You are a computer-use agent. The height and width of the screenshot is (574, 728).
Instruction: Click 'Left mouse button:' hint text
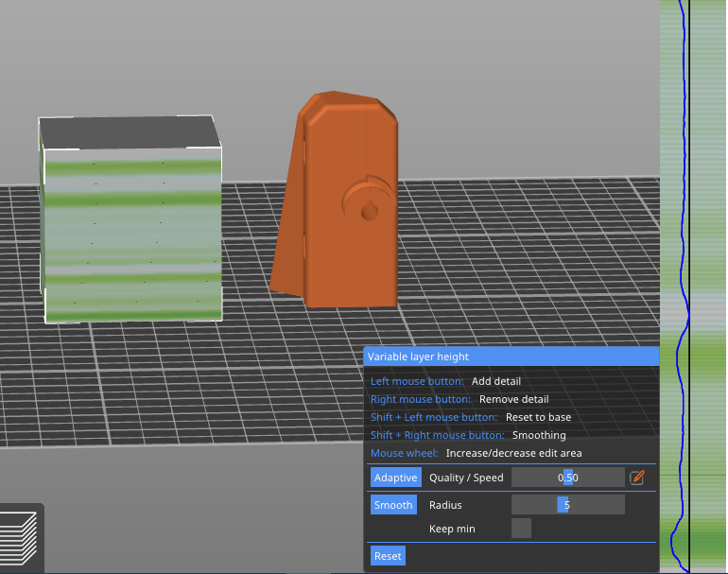(x=417, y=381)
